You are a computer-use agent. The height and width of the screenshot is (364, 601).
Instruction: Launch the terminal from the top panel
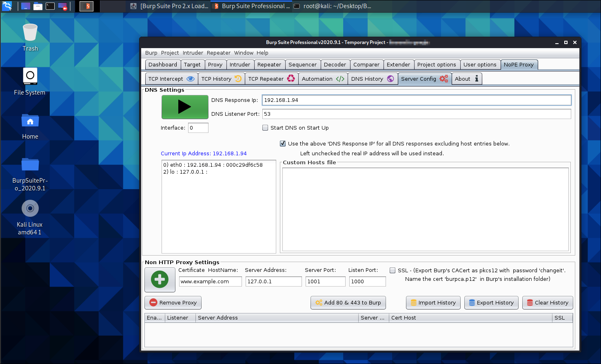tap(50, 6)
